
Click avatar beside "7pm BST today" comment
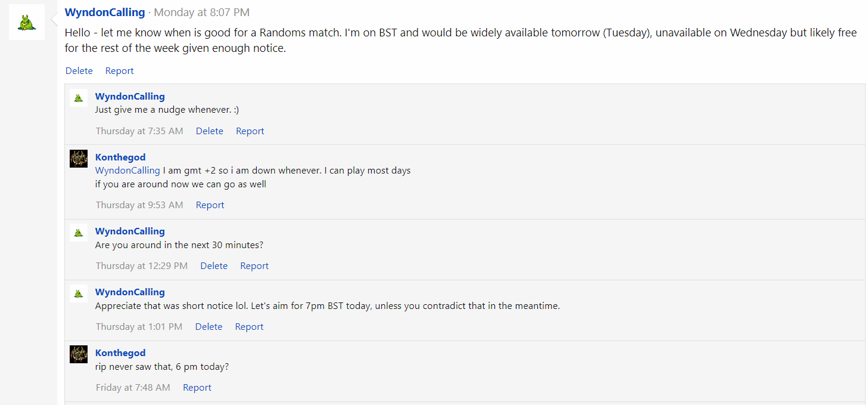79,293
